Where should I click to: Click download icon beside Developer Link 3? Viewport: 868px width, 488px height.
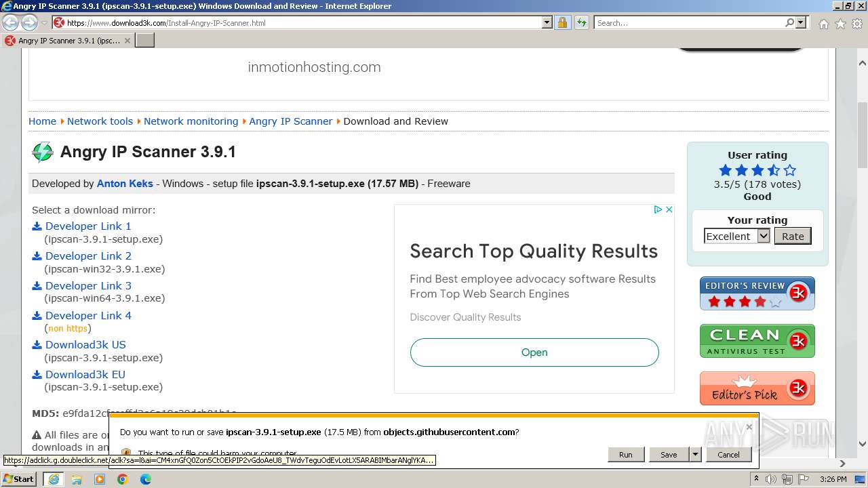coord(37,286)
